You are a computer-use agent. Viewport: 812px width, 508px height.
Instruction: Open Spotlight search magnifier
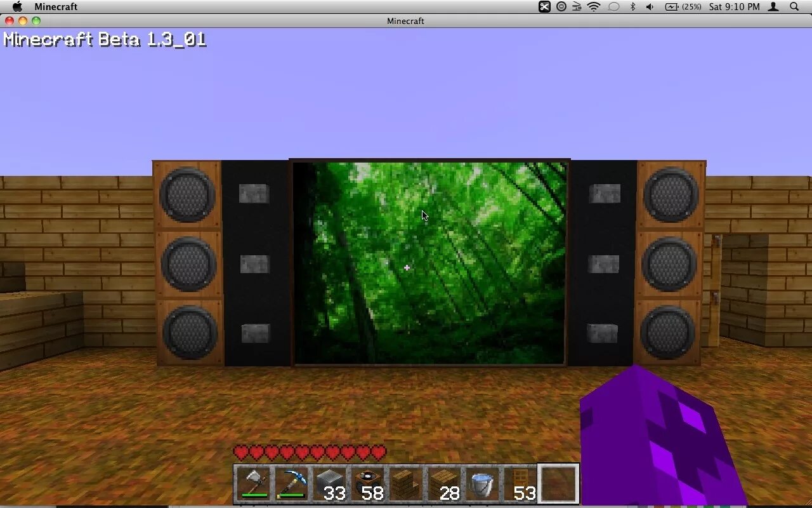794,6
